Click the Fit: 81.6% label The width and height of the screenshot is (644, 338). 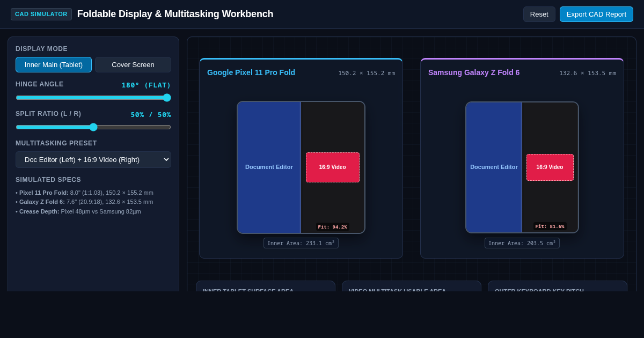pyautogui.click(x=550, y=226)
